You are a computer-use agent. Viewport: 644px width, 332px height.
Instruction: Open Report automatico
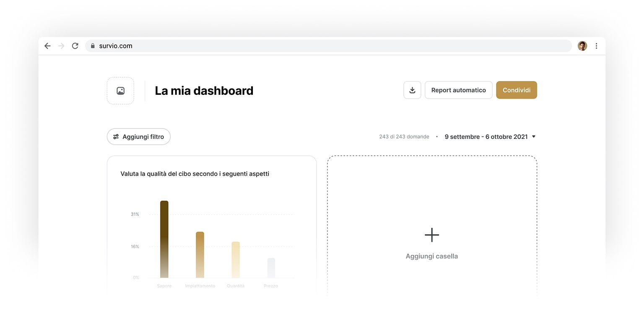(458, 90)
